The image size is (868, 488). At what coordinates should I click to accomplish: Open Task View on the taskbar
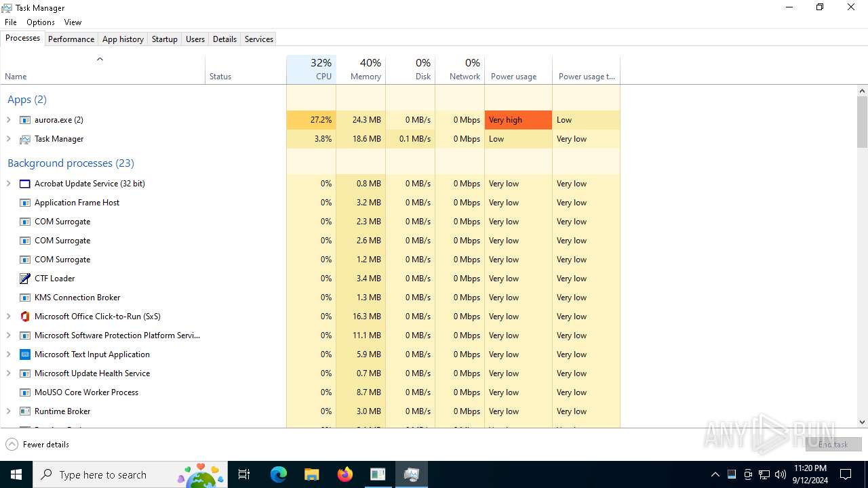(x=244, y=474)
